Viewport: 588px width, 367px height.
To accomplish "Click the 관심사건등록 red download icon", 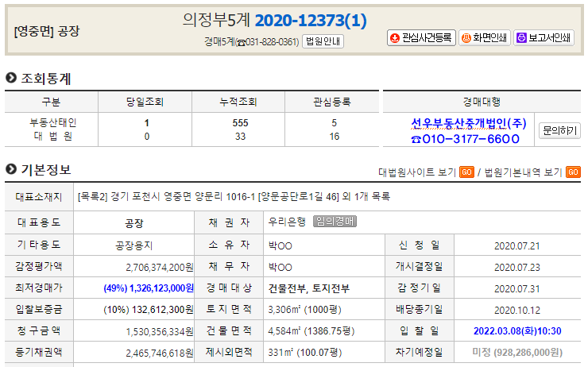I will [x=394, y=38].
